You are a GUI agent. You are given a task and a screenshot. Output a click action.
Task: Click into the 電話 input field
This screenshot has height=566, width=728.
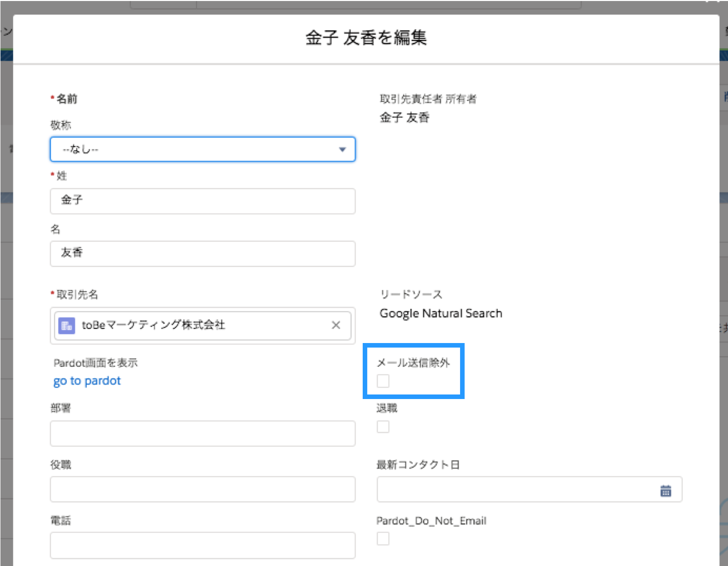click(203, 546)
